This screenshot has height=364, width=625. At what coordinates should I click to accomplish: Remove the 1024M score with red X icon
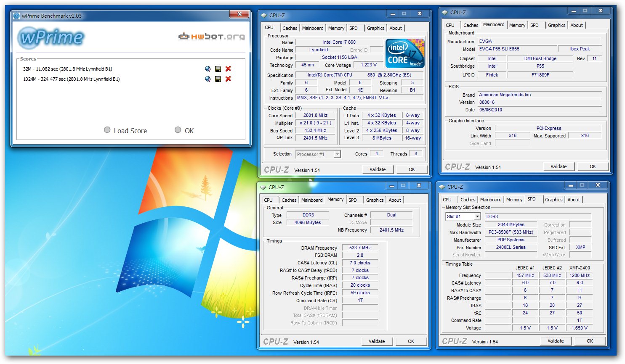(228, 79)
